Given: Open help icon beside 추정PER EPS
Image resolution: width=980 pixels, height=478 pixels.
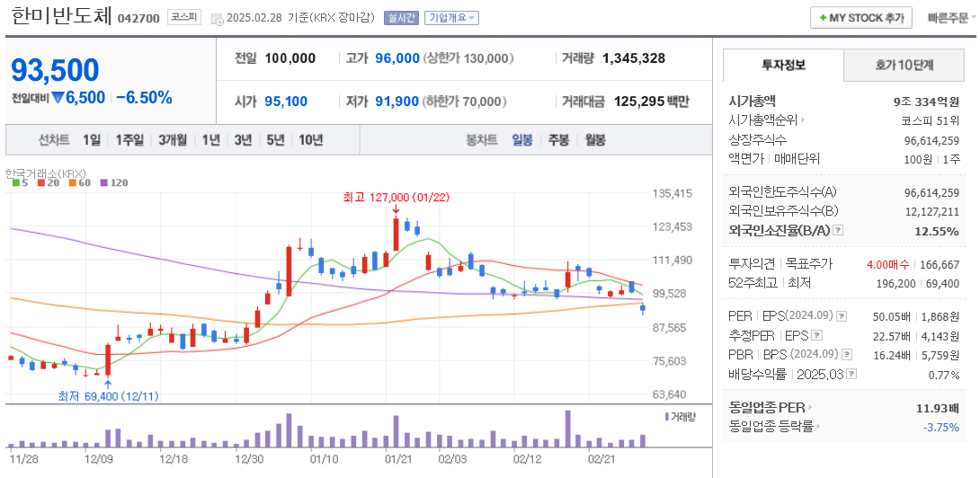Looking at the screenshot, I should point(816,335).
